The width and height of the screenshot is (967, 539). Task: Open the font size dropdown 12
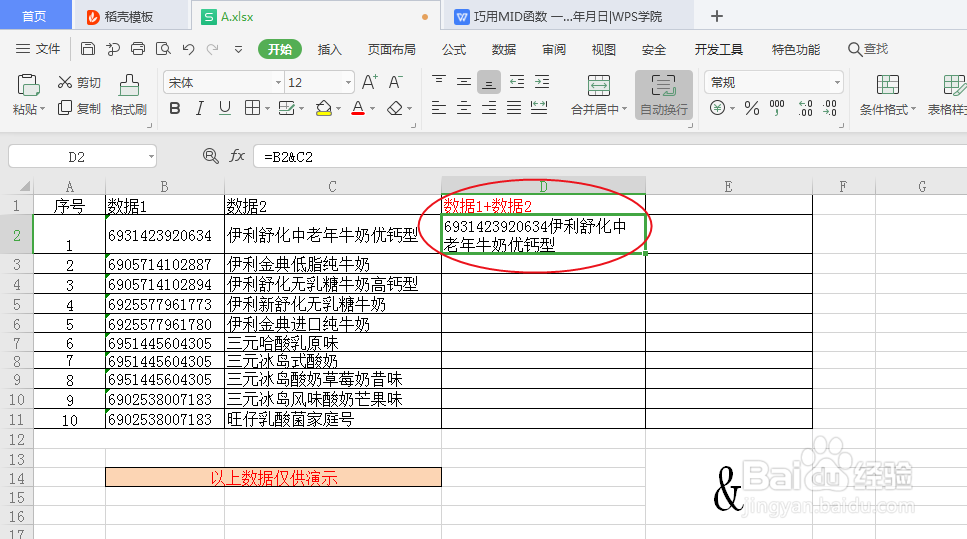pyautogui.click(x=348, y=82)
